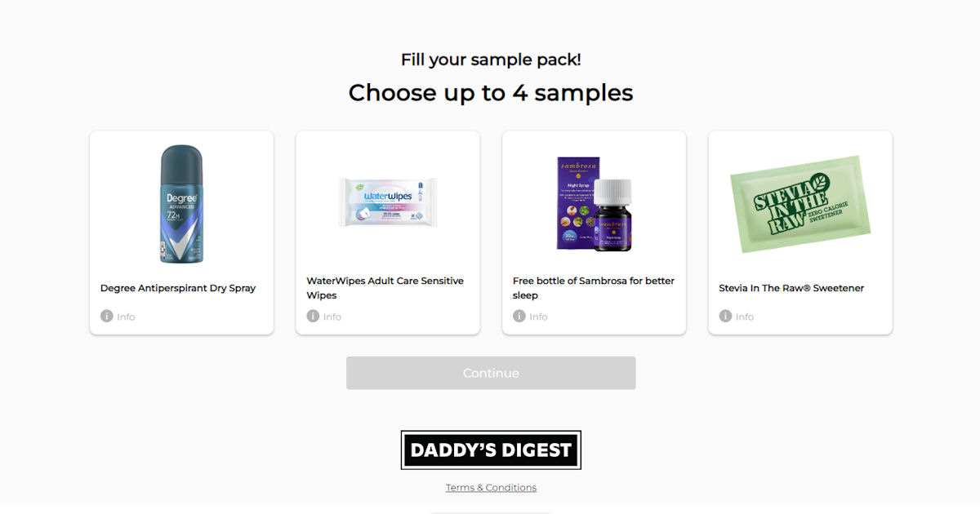Click the info icon under Stevia sweetener
This screenshot has width=980, height=514.
tap(725, 316)
